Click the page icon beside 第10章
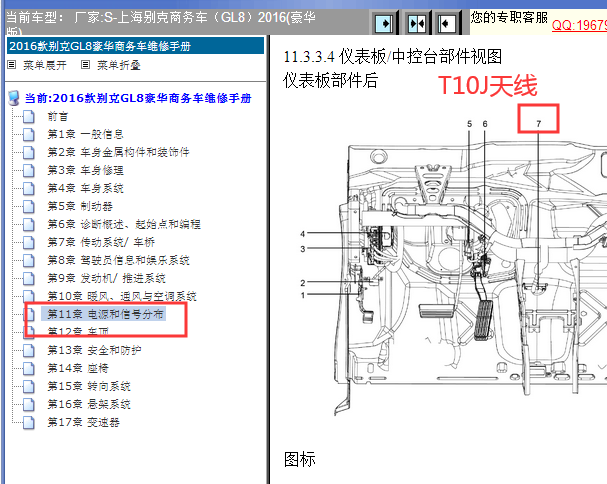The width and height of the screenshot is (607, 484). (x=29, y=296)
